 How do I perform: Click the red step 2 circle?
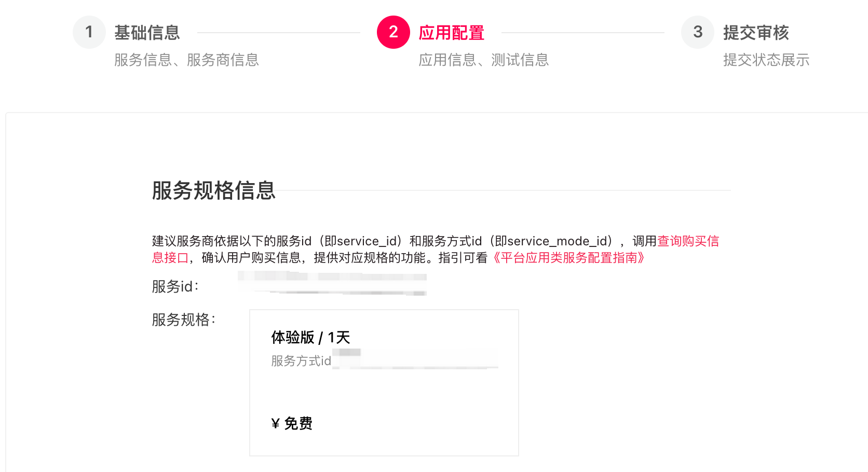pyautogui.click(x=393, y=32)
